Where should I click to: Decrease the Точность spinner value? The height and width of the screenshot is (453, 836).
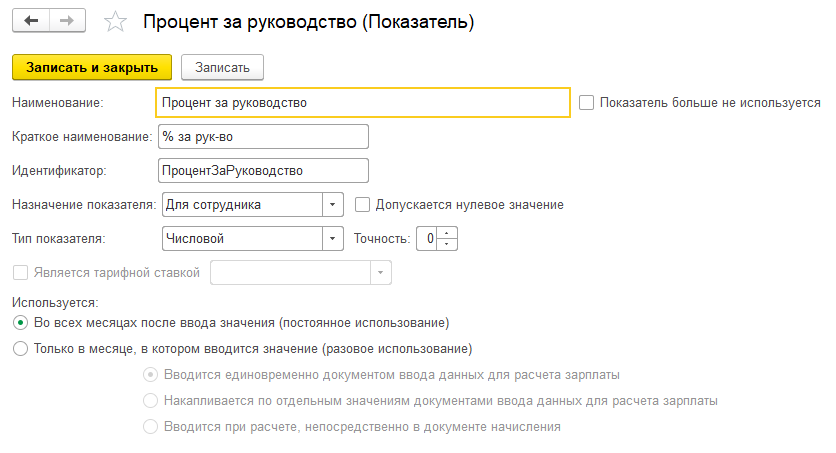pos(448,245)
